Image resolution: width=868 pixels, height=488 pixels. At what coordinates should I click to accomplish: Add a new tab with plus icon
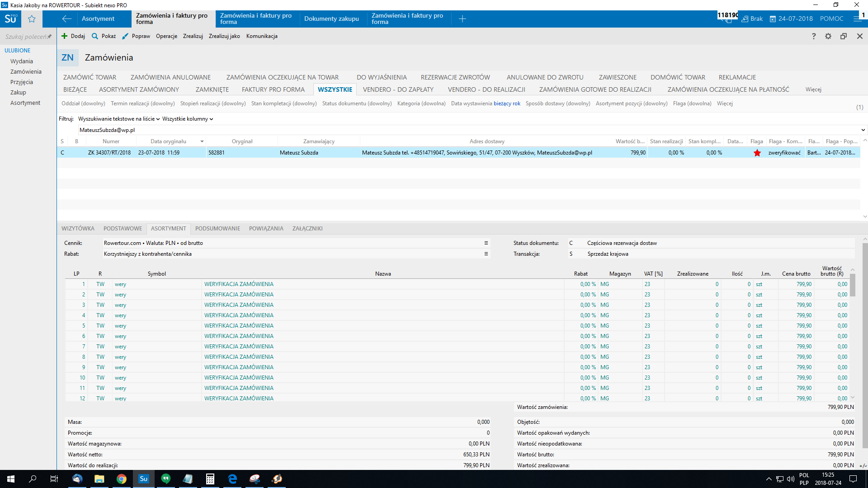[x=462, y=19]
